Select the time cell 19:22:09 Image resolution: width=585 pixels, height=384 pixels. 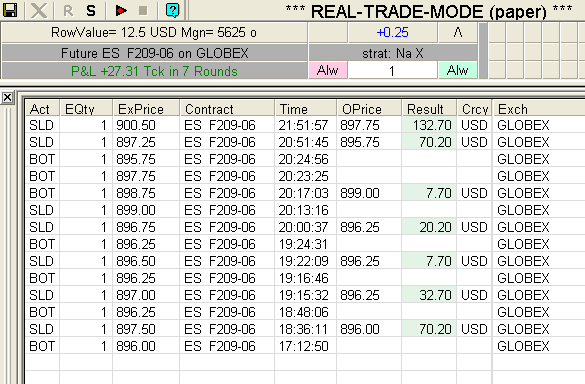coord(306,261)
